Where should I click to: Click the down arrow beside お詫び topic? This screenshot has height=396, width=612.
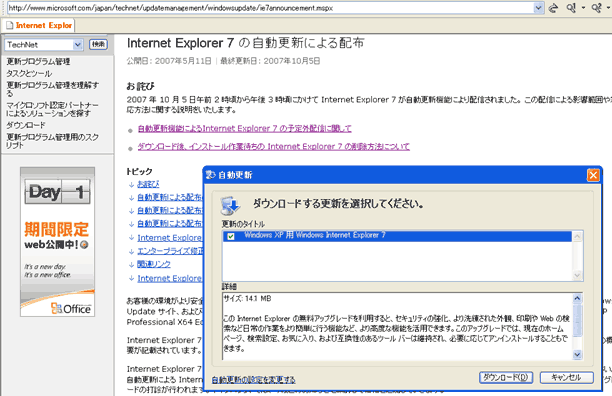(132, 184)
